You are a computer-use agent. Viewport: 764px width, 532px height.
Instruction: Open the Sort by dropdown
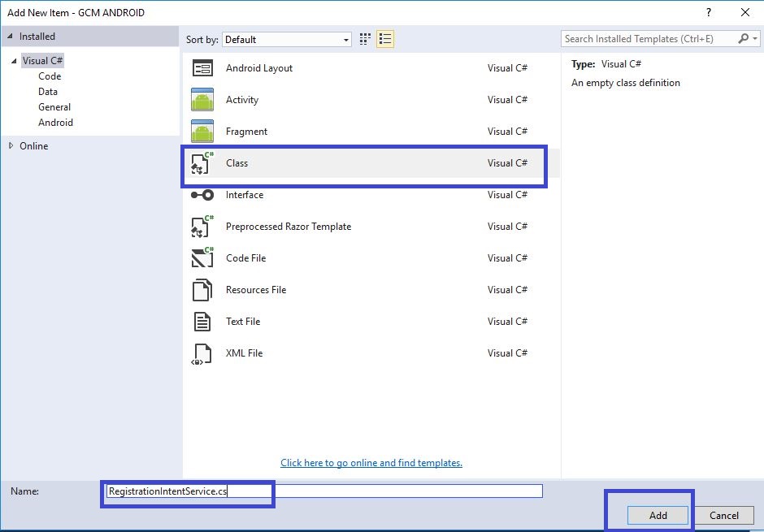(x=288, y=40)
